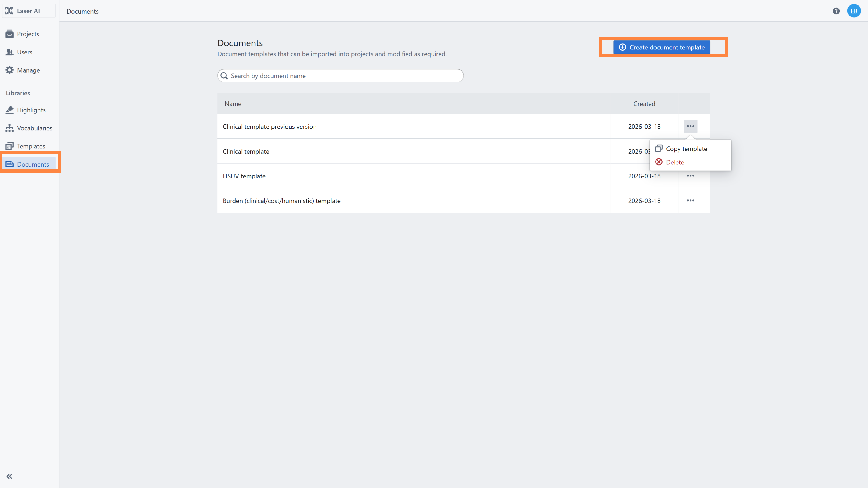The image size is (868, 488).
Task: Go to the Users page
Action: 24,52
